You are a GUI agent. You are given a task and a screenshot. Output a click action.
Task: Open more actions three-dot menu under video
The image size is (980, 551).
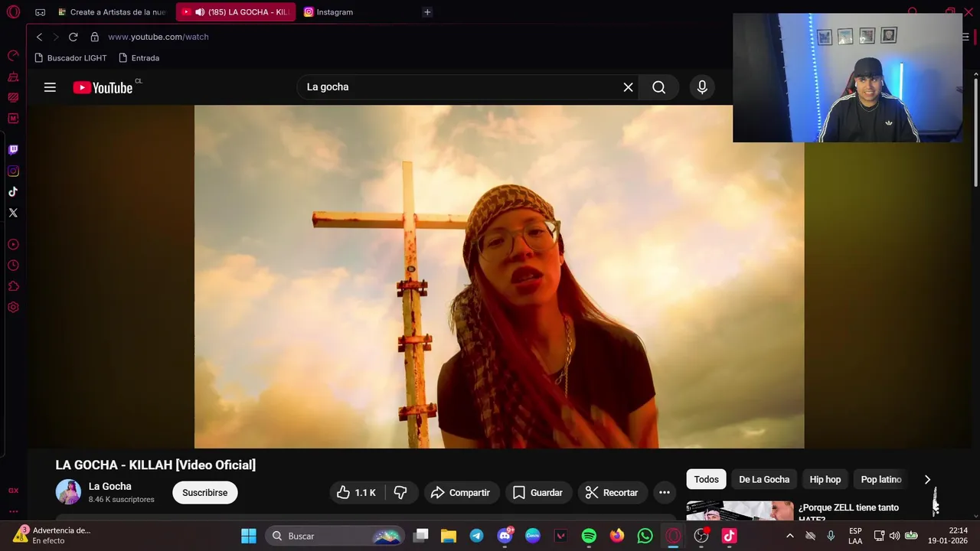coord(665,493)
